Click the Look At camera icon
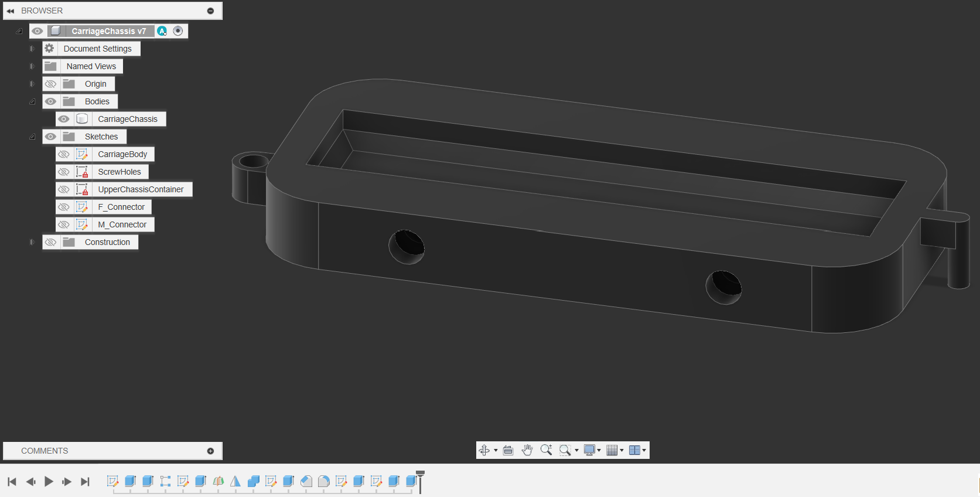This screenshot has width=980, height=497. [508, 450]
